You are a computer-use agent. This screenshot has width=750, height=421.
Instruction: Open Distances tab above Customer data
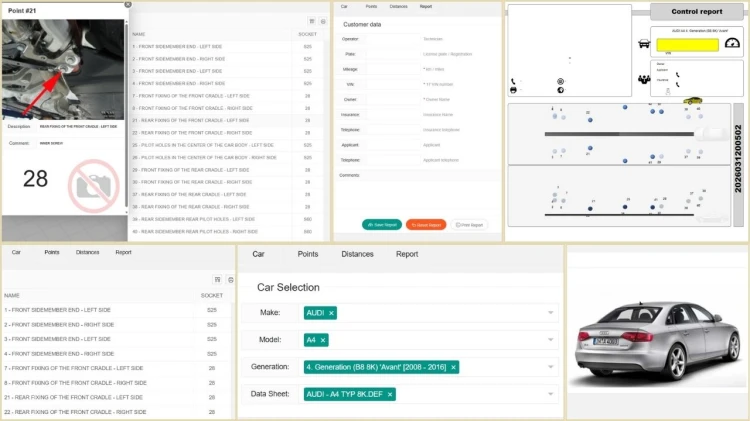point(398,7)
